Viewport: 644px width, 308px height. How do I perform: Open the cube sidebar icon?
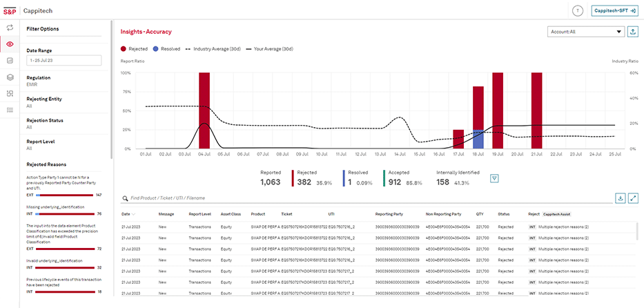pyautogui.click(x=10, y=77)
